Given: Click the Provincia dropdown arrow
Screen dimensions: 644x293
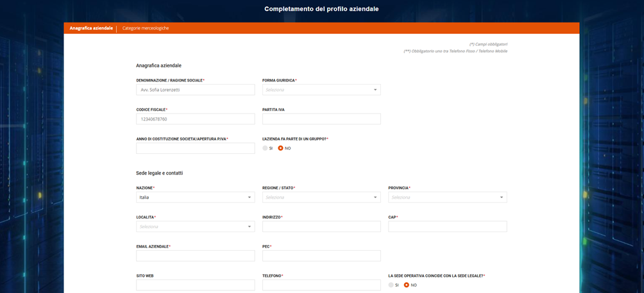Looking at the screenshot, I should tap(501, 197).
